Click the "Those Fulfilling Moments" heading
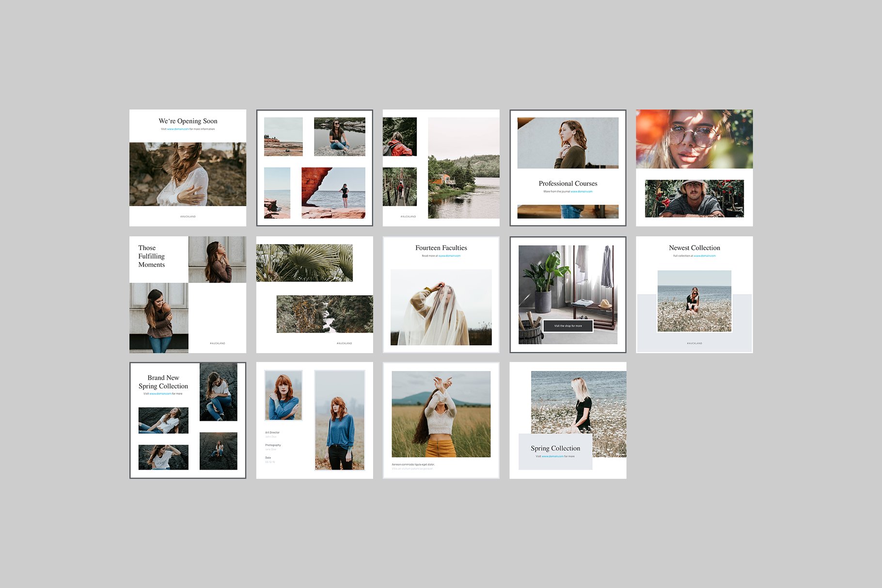Image resolution: width=882 pixels, height=588 pixels. click(x=152, y=256)
